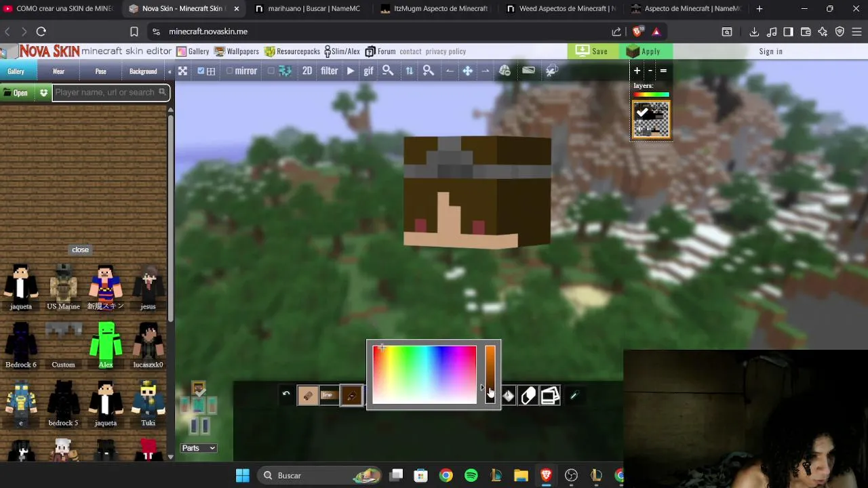The height and width of the screenshot is (488, 868).
Task: Switch to 2D view mode
Action: coord(307,70)
